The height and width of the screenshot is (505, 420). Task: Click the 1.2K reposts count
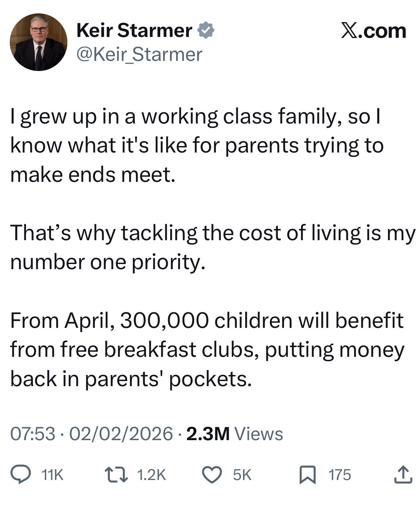pyautogui.click(x=152, y=475)
